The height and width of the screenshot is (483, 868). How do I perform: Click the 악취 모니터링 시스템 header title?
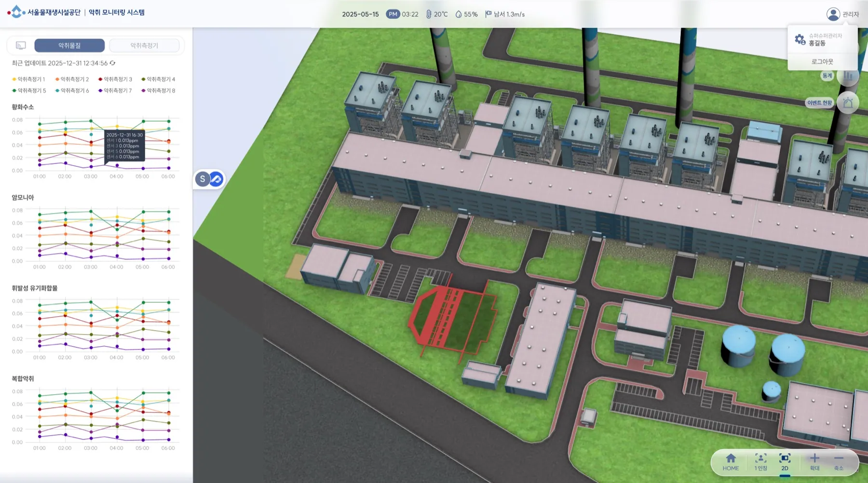pyautogui.click(x=117, y=13)
